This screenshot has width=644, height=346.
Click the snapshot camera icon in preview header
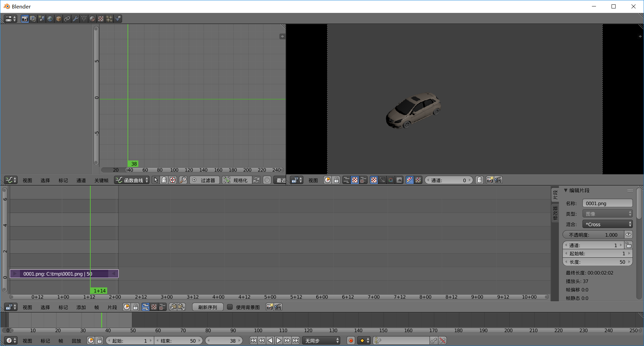click(490, 180)
